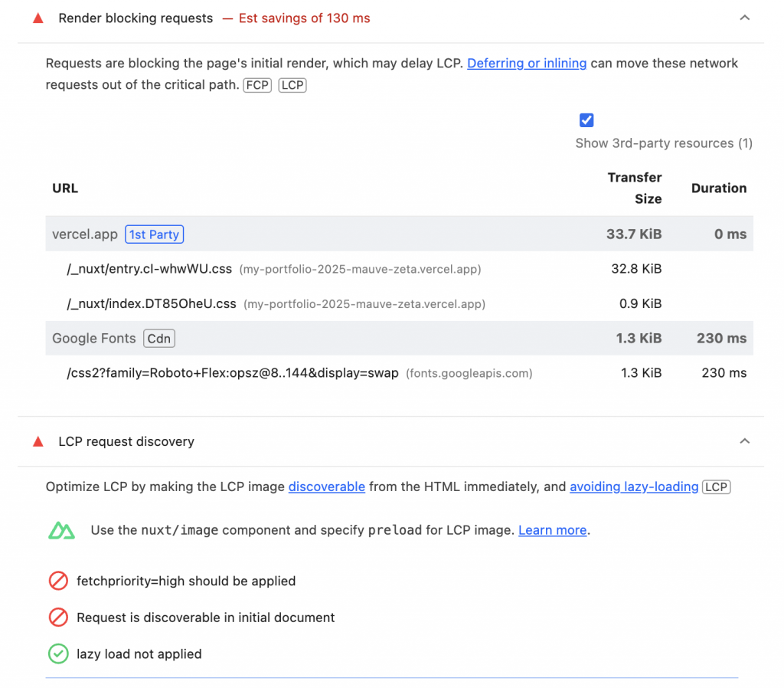Uncheck Show 3rd-party resources checkbox

pos(586,120)
